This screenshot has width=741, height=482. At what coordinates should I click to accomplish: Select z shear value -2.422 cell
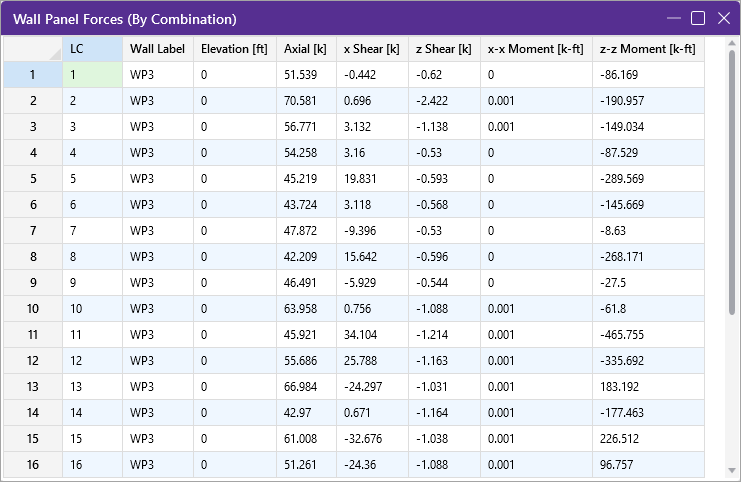tap(443, 101)
